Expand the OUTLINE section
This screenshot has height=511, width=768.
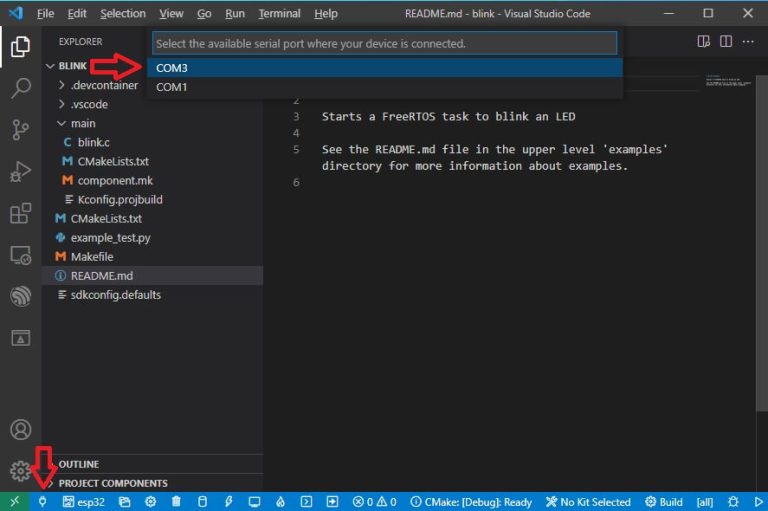78,464
